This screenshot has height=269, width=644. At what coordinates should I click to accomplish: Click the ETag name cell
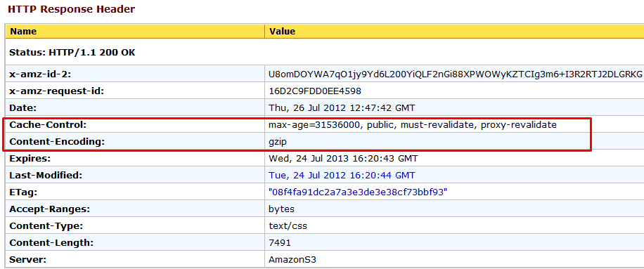point(136,192)
